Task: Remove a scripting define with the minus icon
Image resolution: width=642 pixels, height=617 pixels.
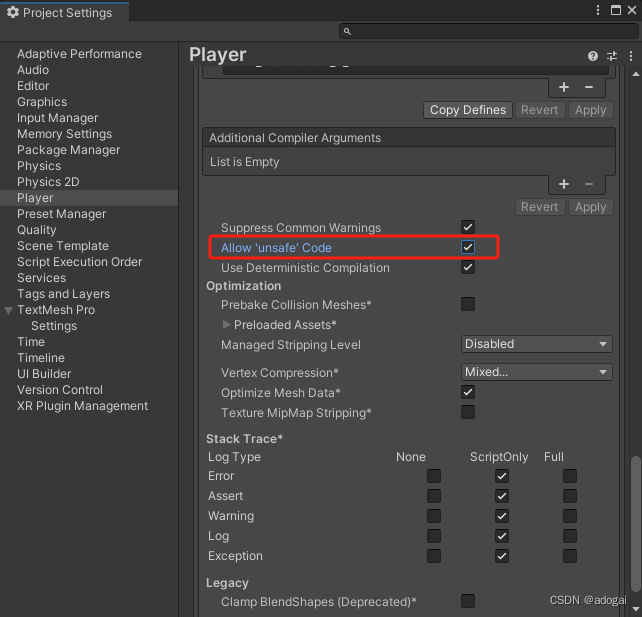Action: click(x=589, y=87)
